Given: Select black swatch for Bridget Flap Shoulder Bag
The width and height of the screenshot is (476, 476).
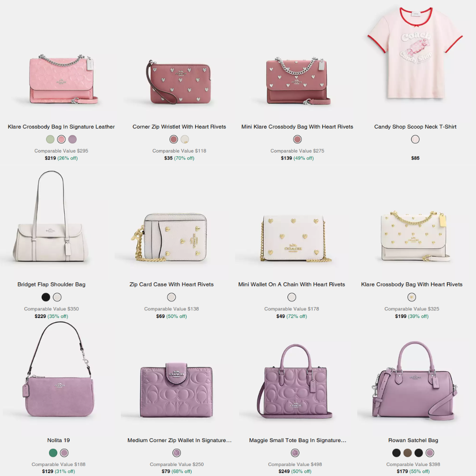Looking at the screenshot, I should (x=46, y=297).
